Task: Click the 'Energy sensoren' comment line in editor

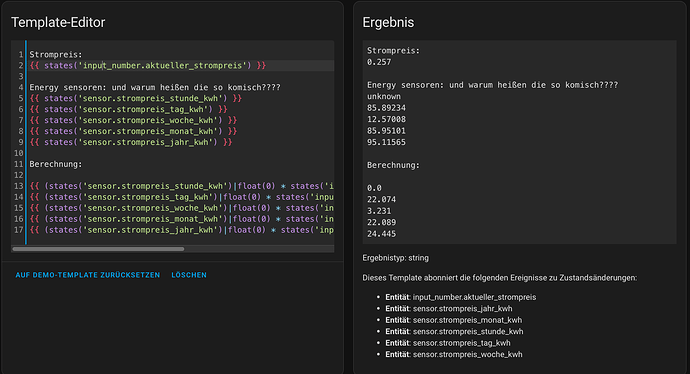Action: tap(155, 88)
